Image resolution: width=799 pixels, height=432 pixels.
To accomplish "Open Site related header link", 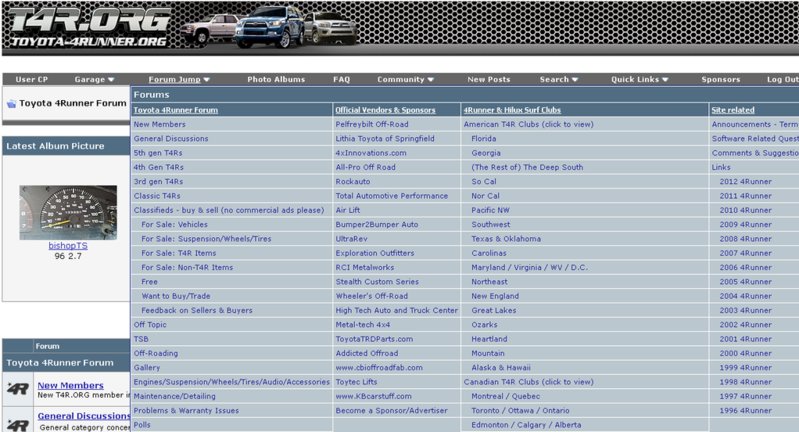I will pos(733,110).
